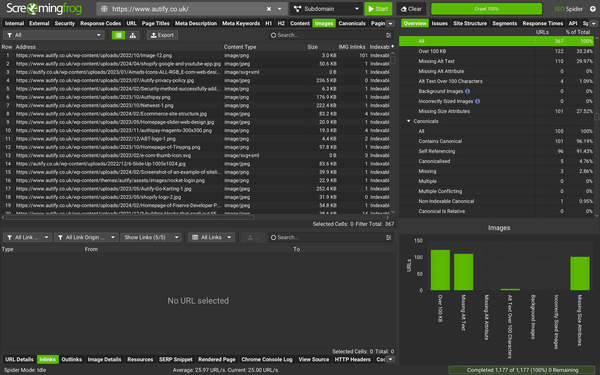
Task: Click the globe icon in URL bar
Action: (104, 9)
